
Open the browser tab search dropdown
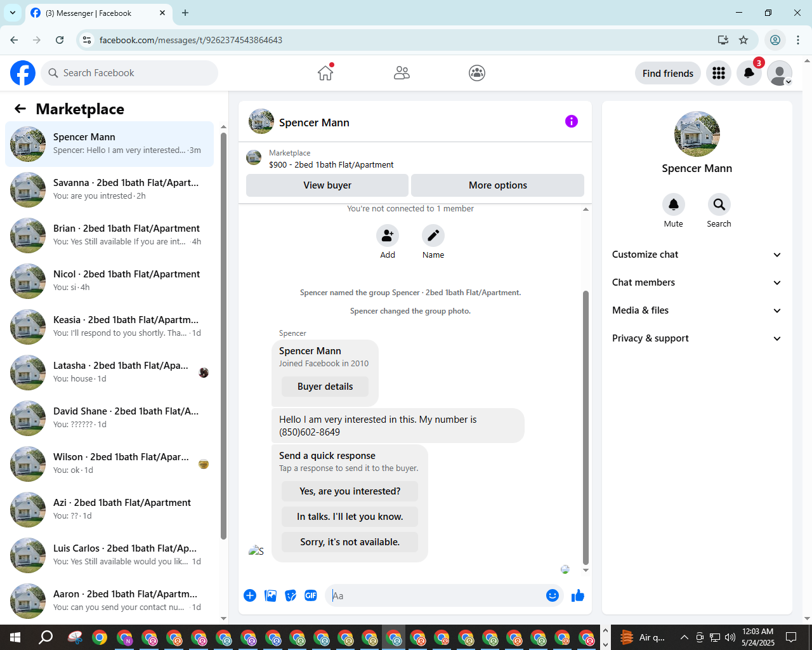click(13, 13)
